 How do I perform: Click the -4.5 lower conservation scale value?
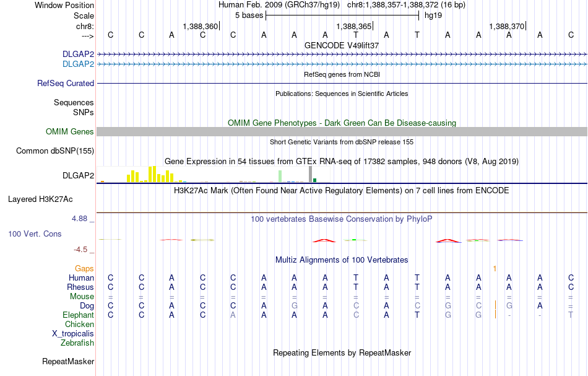tap(80, 250)
